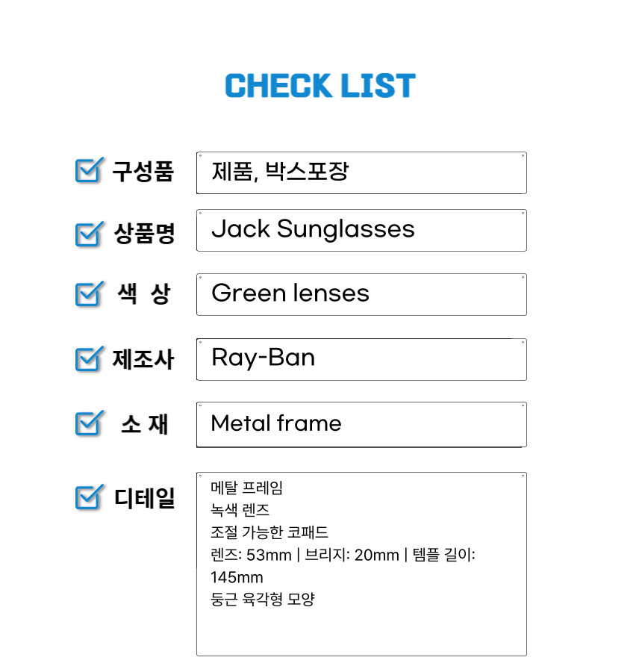Click the 제조사 label
The width and height of the screenshot is (642, 672).
(143, 359)
